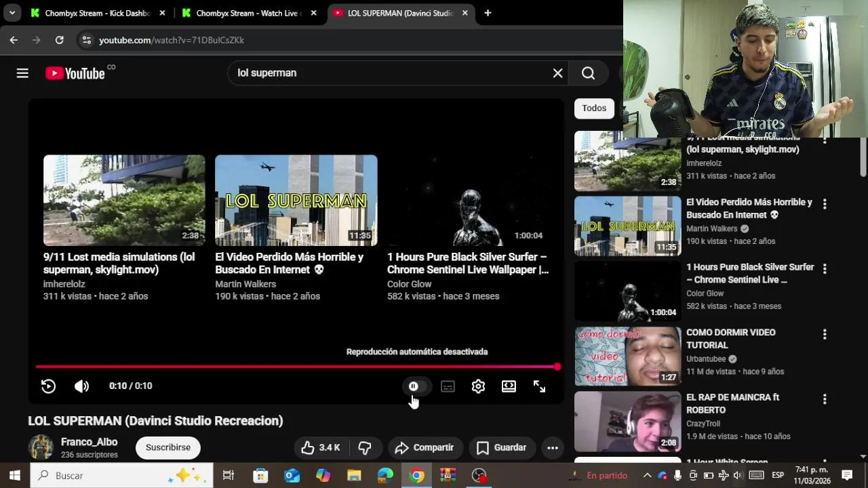Open Franco_Albo channel avatar
This screenshot has height=488, width=868.
(41, 447)
